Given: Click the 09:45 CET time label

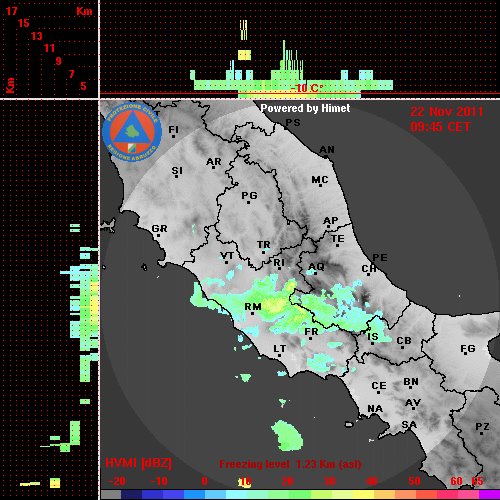Looking at the screenshot, I should click(x=440, y=127).
